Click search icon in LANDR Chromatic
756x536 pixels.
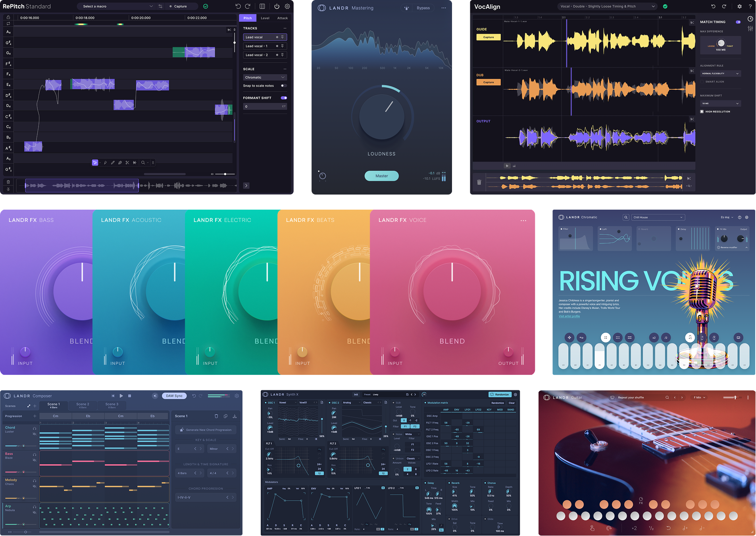point(626,218)
